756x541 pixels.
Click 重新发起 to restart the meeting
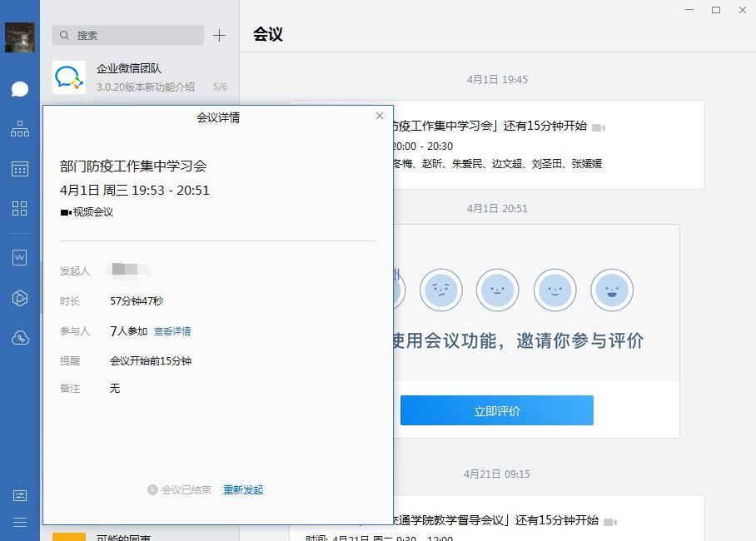pos(243,490)
